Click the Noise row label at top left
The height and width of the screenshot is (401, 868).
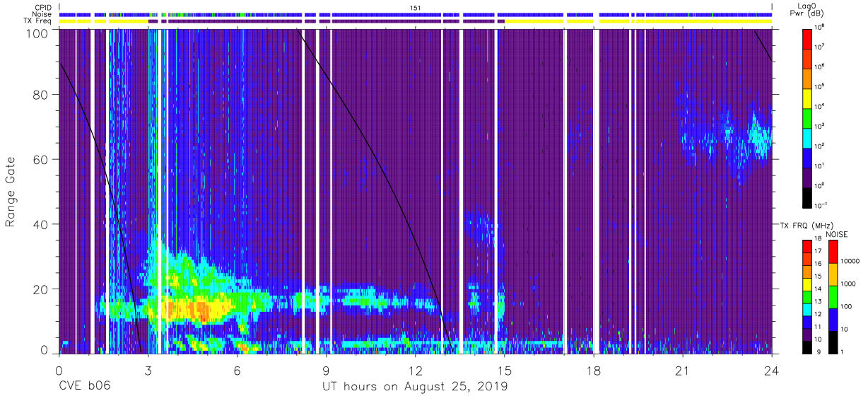42,14
